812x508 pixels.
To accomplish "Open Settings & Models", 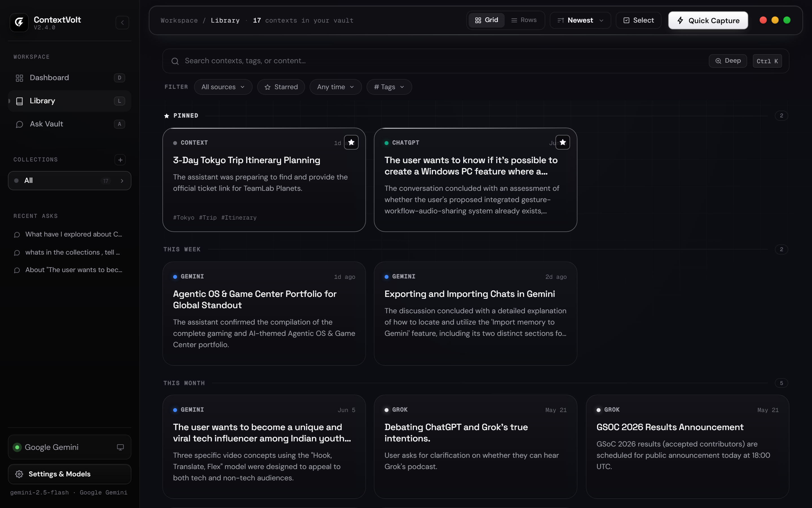I will (69, 474).
